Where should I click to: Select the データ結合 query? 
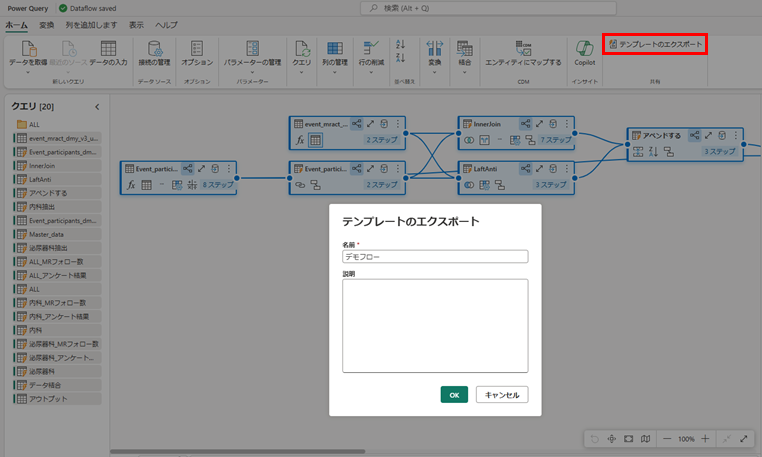(x=57, y=386)
